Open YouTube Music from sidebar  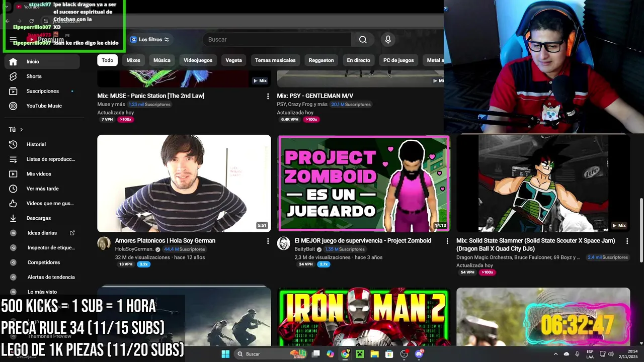42,106
